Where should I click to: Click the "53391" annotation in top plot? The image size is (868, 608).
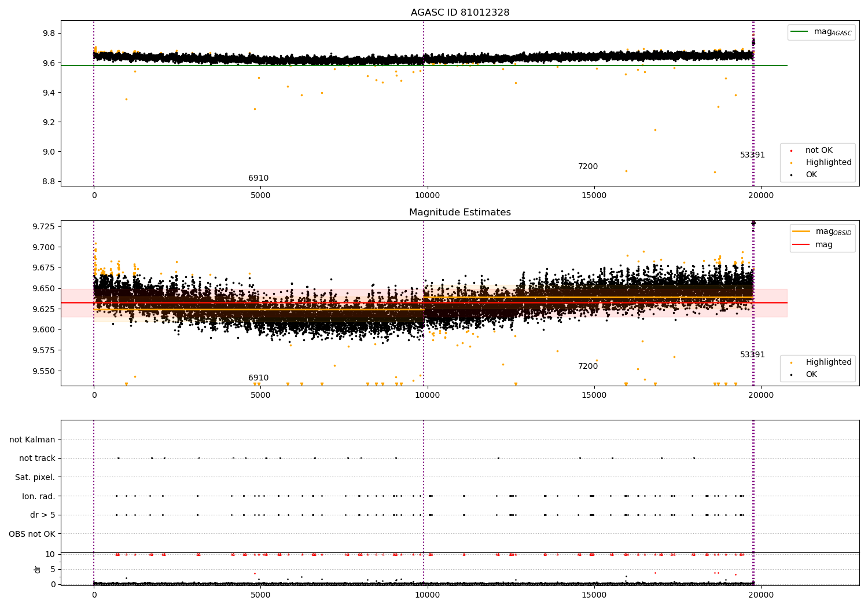coord(752,155)
